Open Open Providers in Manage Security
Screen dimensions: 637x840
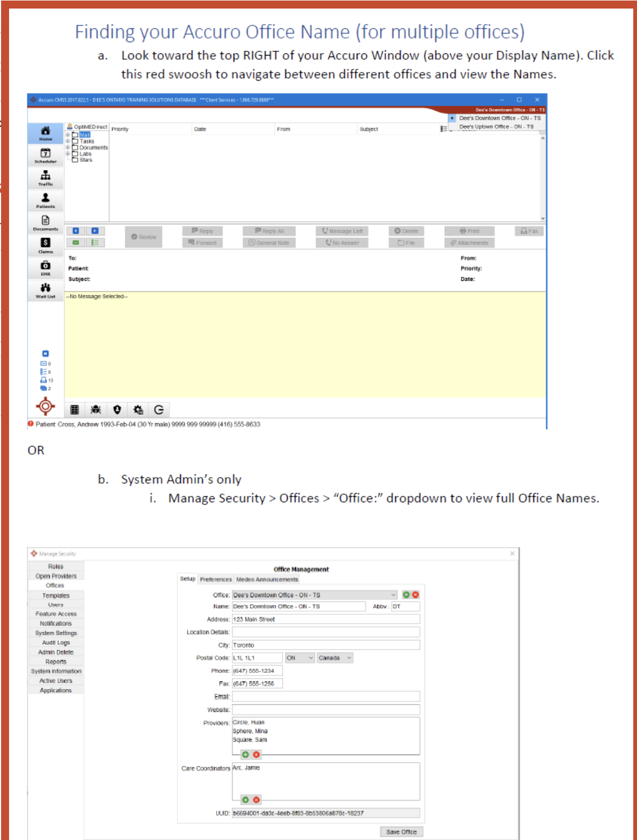pyautogui.click(x=56, y=576)
